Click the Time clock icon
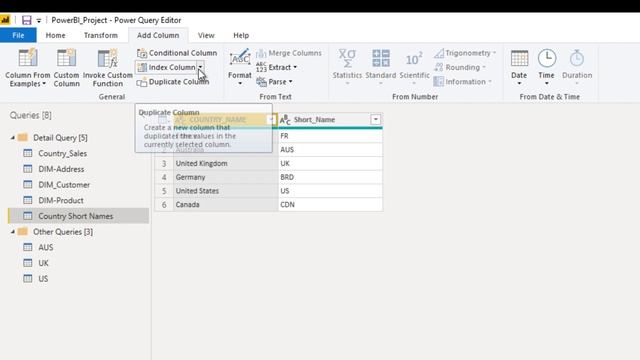Screen dimensions: 640x360 click(547, 58)
